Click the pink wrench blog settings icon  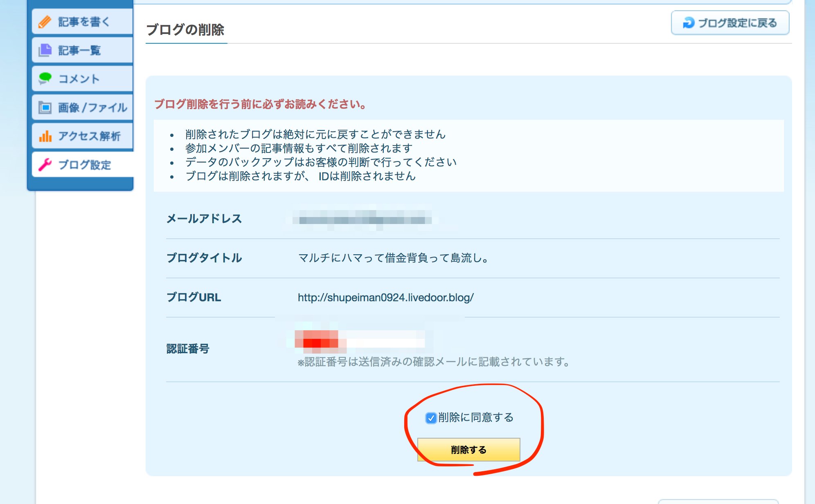(x=45, y=165)
